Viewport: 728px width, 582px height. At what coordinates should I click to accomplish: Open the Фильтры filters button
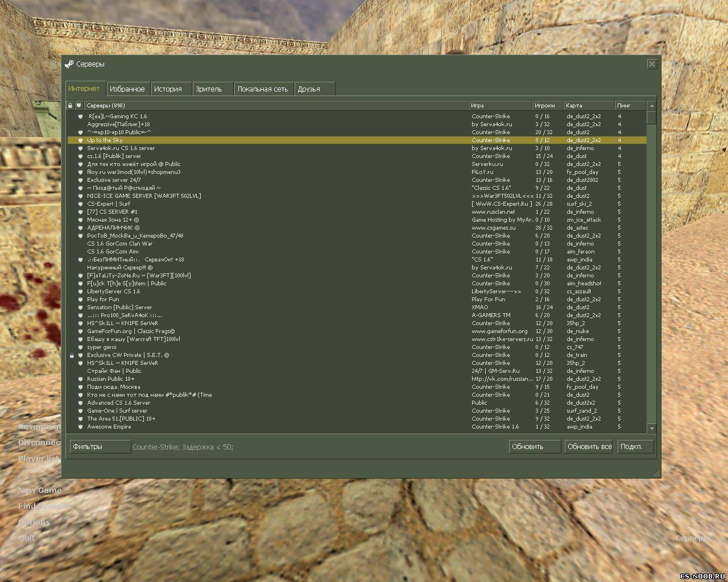coord(100,447)
